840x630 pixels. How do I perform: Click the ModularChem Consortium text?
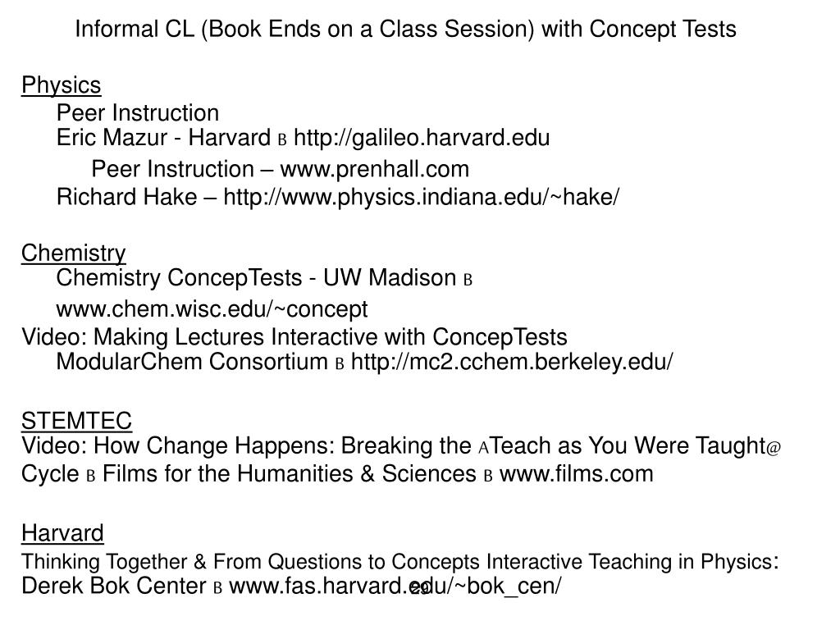[x=192, y=362]
